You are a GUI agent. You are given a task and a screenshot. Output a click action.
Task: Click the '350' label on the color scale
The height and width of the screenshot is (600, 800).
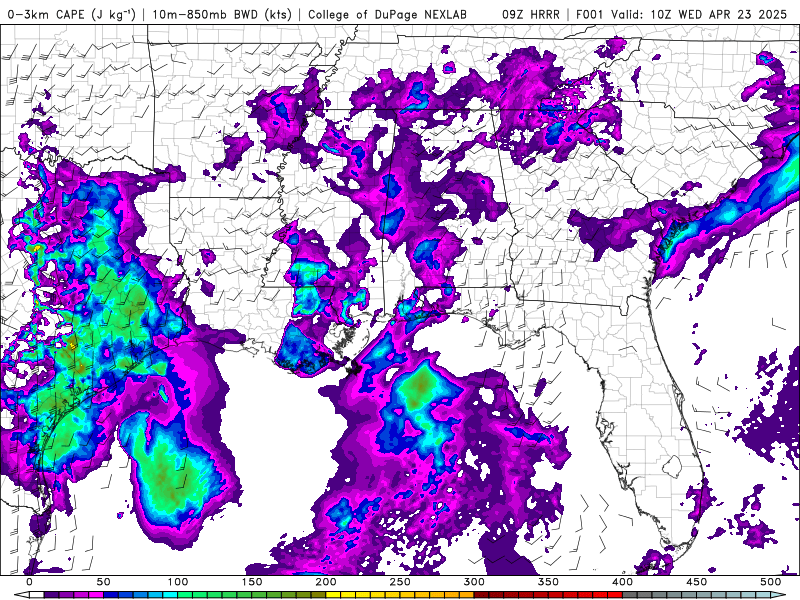pyautogui.click(x=548, y=582)
